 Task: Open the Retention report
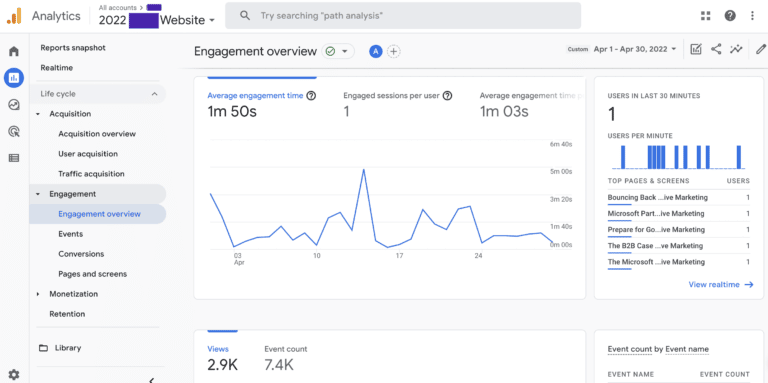pos(67,314)
